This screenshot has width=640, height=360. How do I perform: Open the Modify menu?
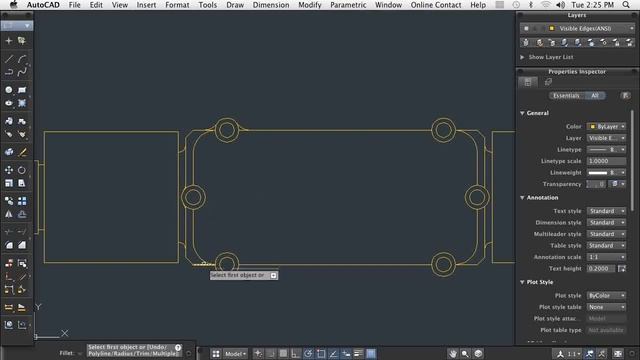pyautogui.click(x=310, y=5)
